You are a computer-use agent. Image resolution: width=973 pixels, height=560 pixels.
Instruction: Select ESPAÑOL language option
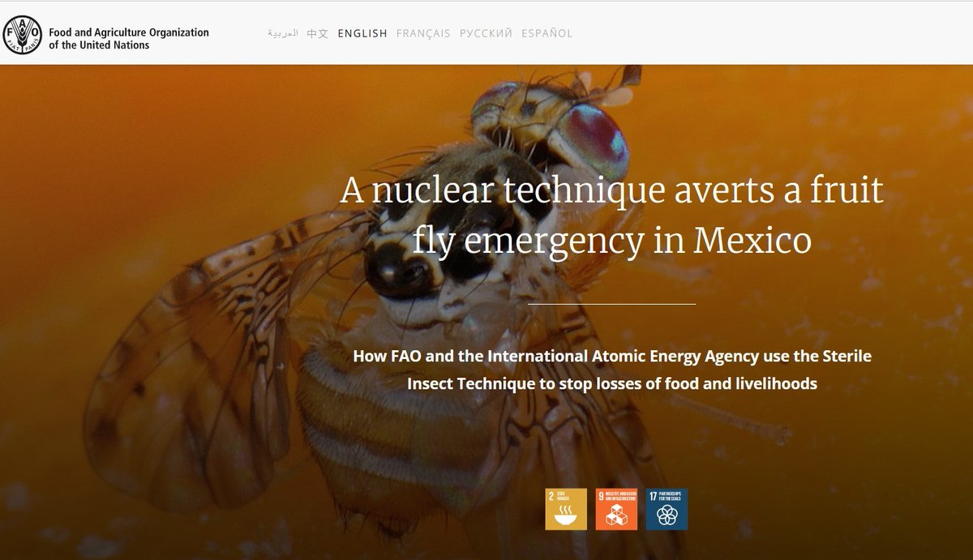click(547, 33)
